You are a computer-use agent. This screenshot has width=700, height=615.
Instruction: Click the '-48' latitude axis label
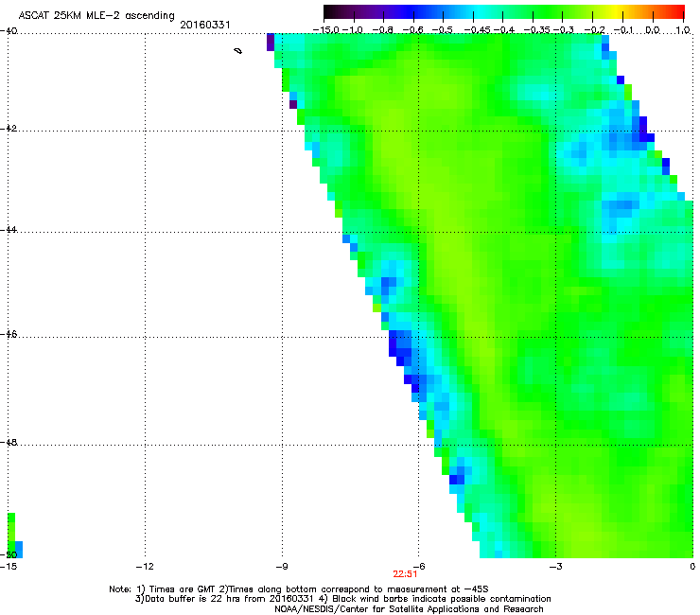point(9,442)
